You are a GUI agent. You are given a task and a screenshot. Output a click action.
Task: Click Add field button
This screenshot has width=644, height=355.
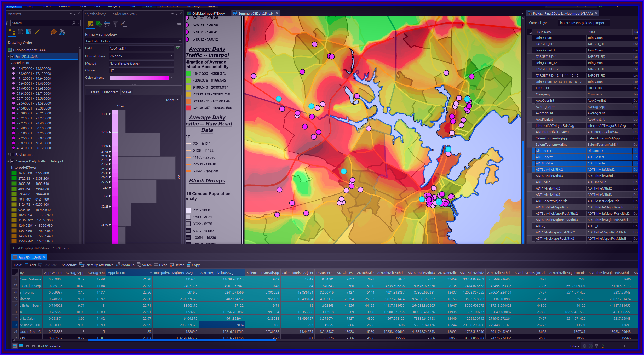click(30, 265)
